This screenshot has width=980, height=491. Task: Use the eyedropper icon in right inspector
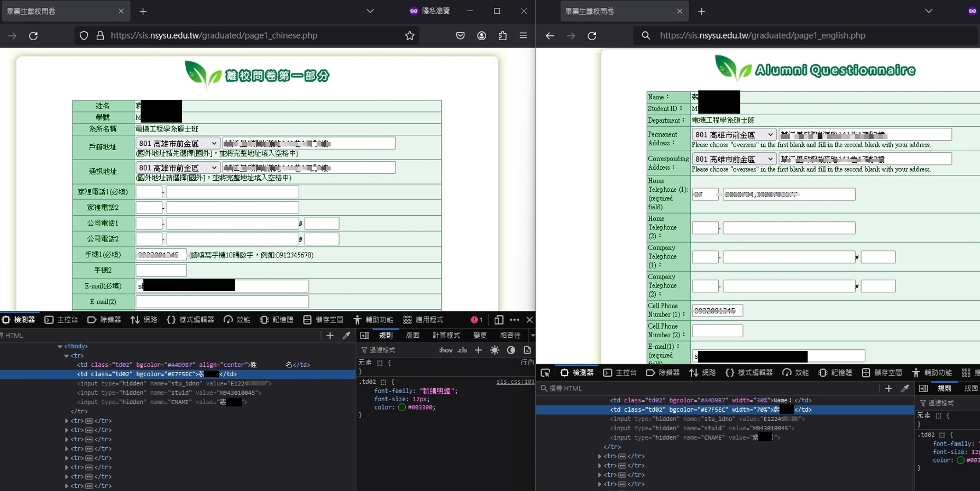[x=905, y=388]
